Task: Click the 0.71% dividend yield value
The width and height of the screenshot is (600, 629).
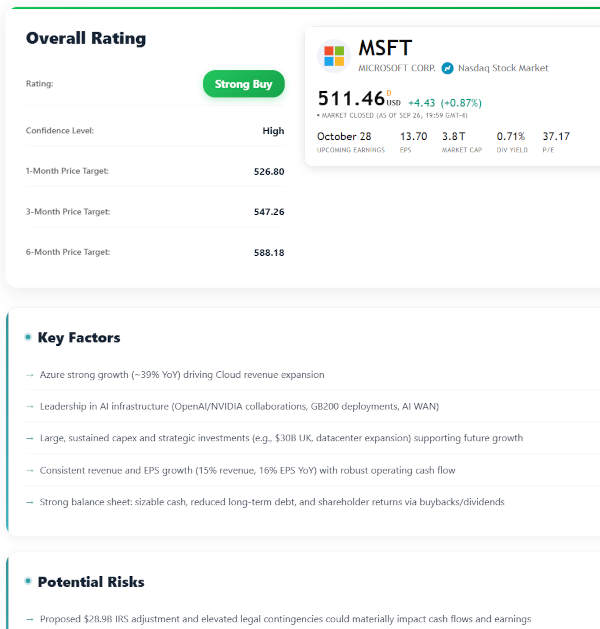Action: tap(511, 136)
